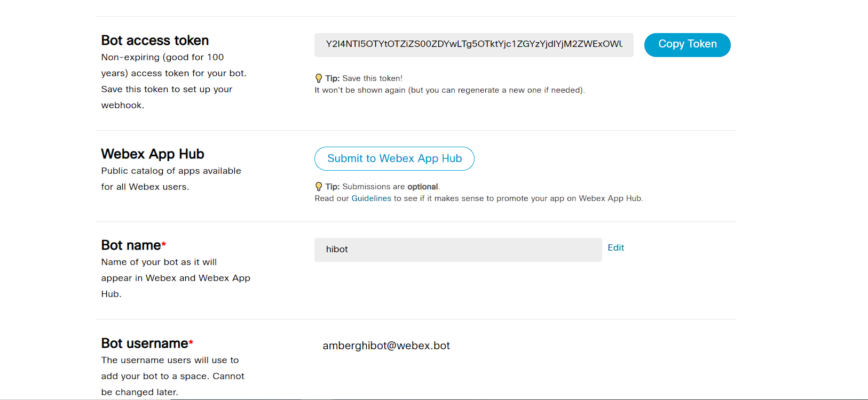Viewport: 868px width, 400px height.
Task: Click the lightbulb icon beside Submissions are optional
Action: coord(319,187)
